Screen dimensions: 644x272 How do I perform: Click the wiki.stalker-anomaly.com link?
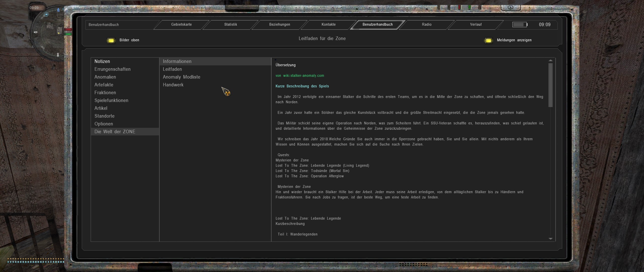tap(303, 76)
